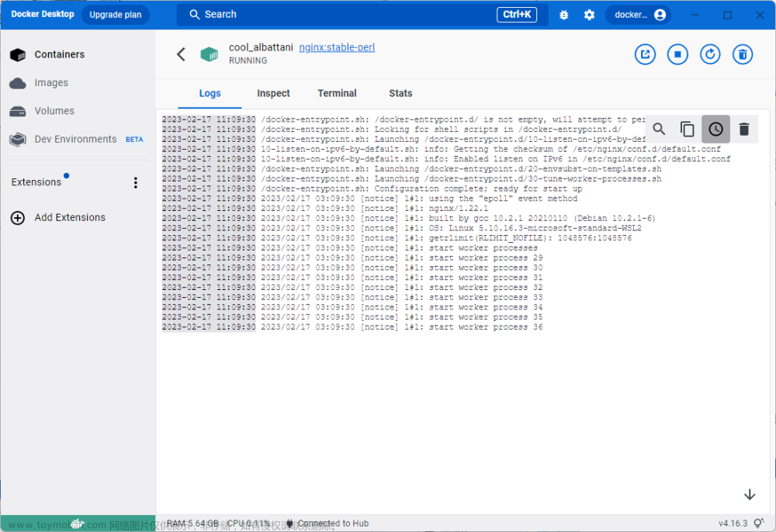Click log line 'built by gcc 10.2.1'
776x532 pixels.
(409, 219)
